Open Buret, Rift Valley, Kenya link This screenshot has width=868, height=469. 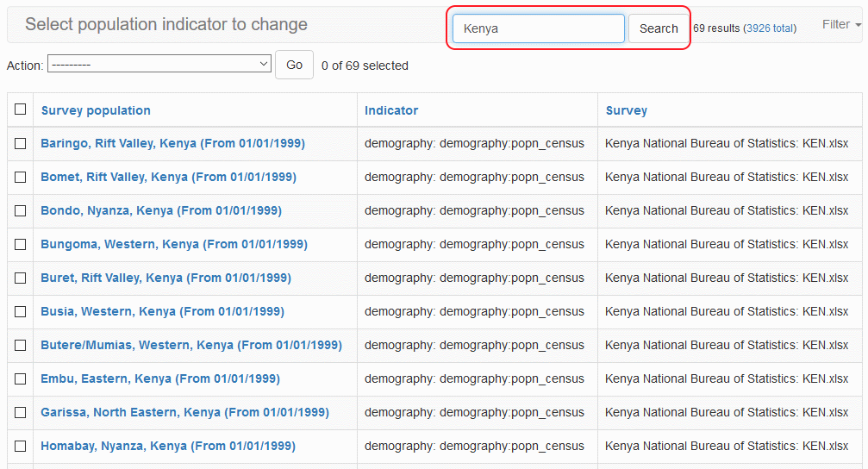pos(165,278)
